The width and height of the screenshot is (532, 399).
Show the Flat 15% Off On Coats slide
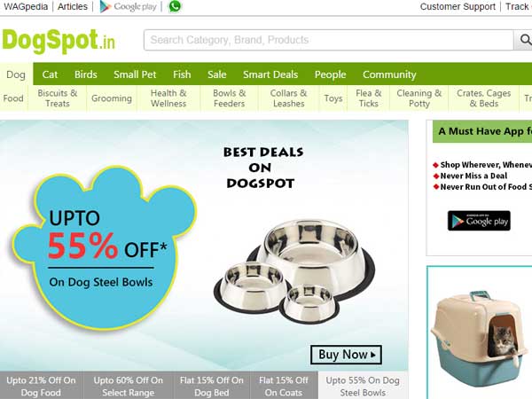click(x=284, y=386)
